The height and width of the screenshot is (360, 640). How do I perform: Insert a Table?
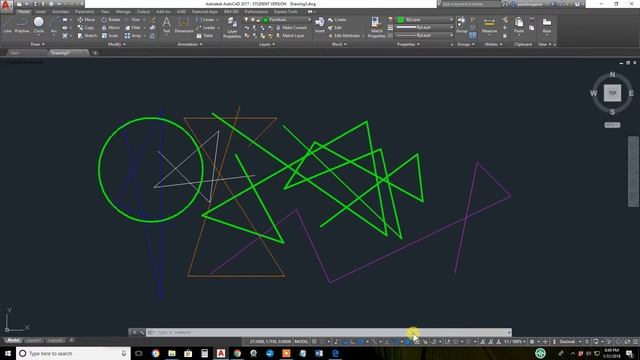205,36
